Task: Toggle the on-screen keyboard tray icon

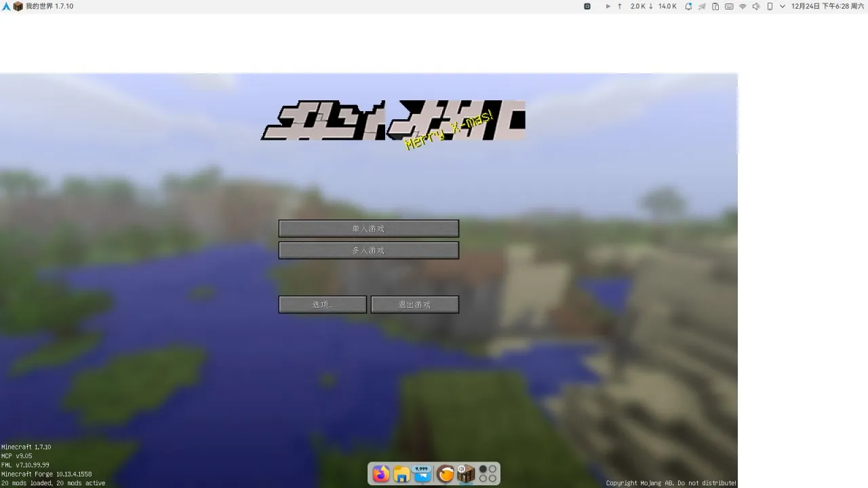Action: click(x=729, y=6)
